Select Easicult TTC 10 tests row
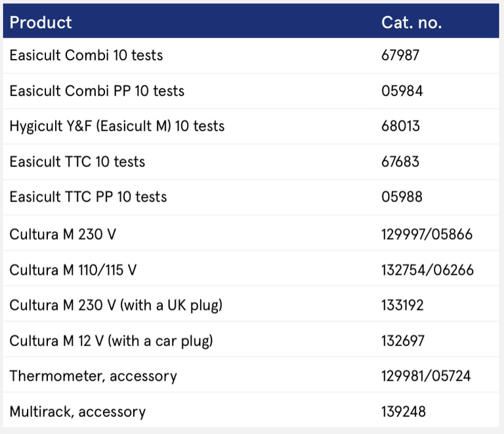Screen dimensions: 504x434 (77, 162)
